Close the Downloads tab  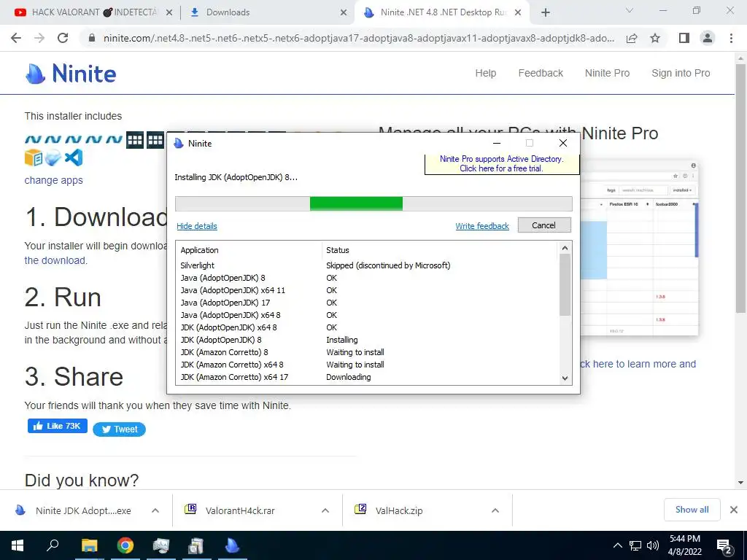point(344,13)
